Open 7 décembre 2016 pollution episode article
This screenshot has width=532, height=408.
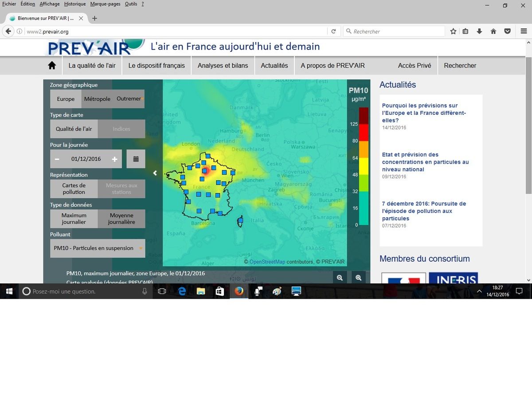(x=424, y=211)
